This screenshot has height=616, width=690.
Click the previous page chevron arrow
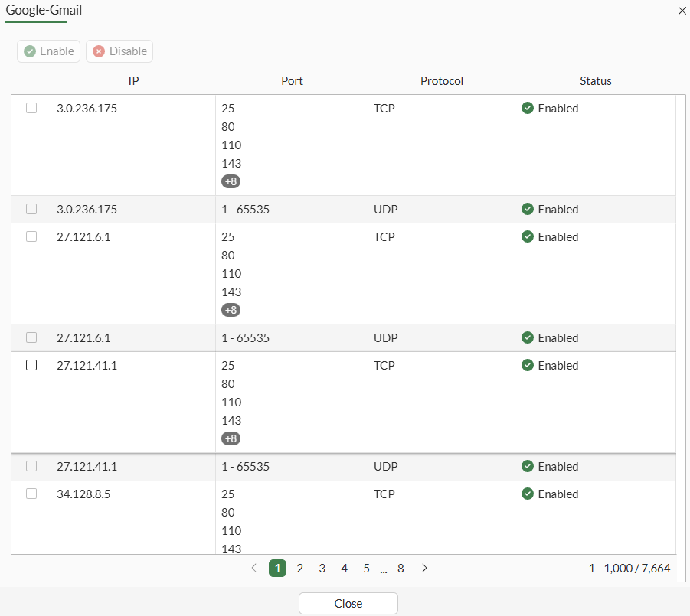pyautogui.click(x=253, y=568)
